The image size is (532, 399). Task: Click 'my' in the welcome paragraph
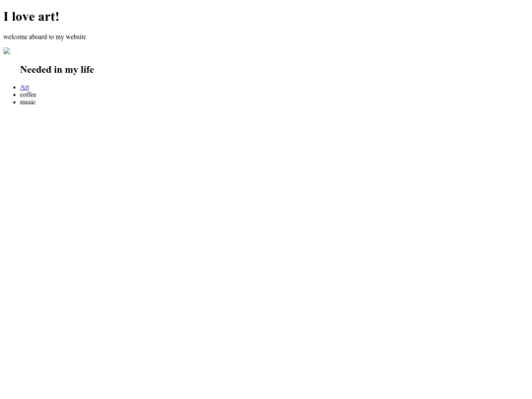pyautogui.click(x=60, y=37)
